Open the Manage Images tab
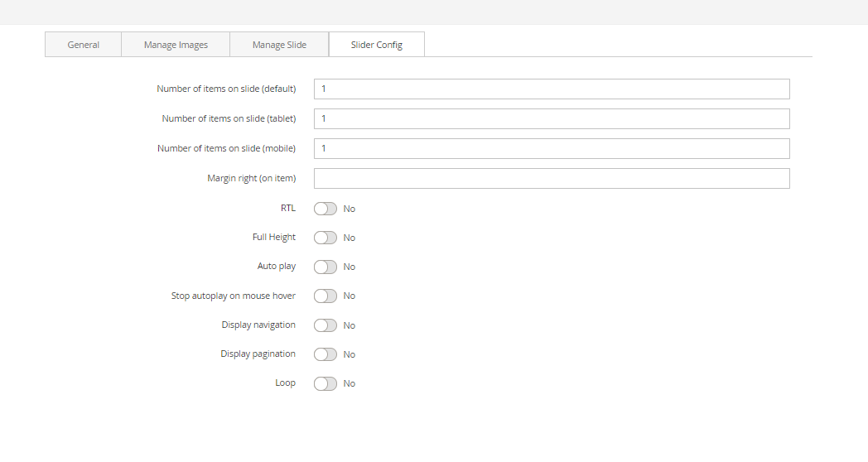Screen dimensions: 868x462 coord(176,45)
